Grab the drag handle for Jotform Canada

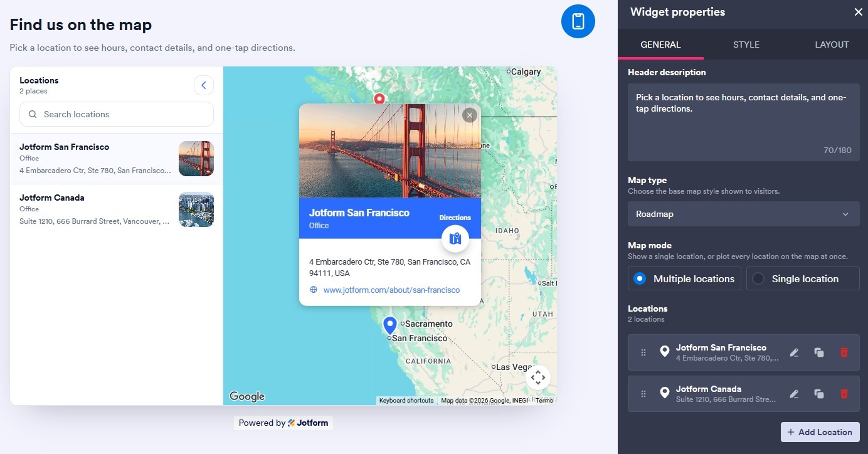[643, 394]
